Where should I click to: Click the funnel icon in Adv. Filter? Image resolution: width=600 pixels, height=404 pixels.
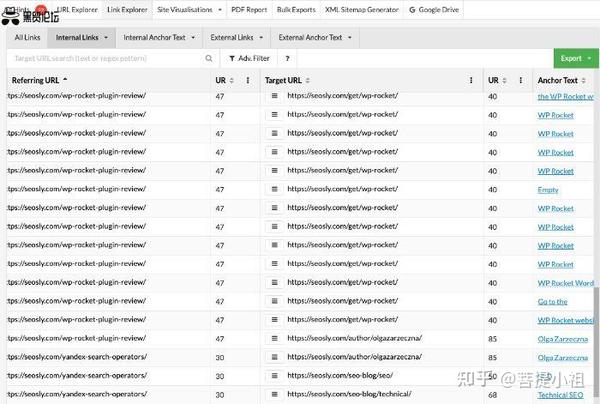coord(232,59)
